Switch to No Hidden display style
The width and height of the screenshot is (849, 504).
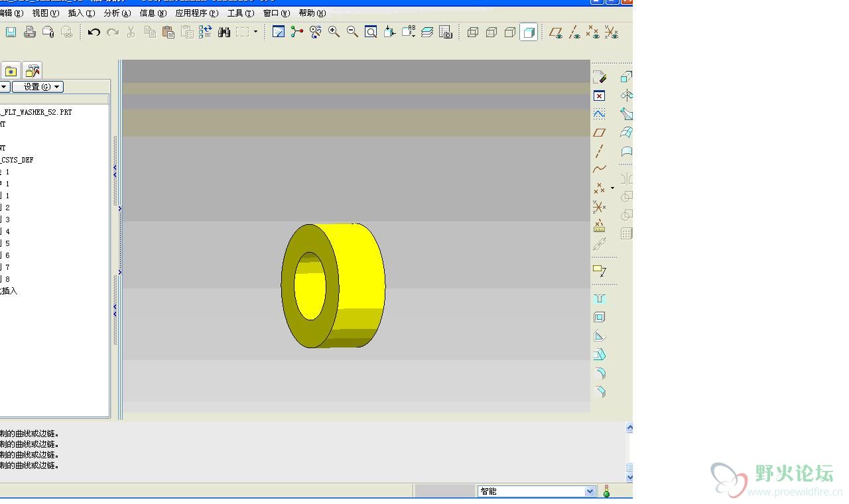510,32
